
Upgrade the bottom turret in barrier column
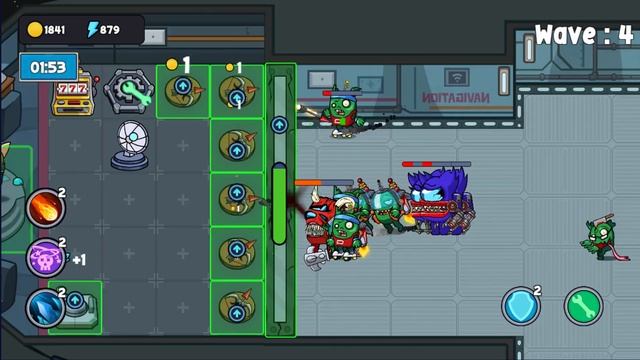(x=236, y=313)
